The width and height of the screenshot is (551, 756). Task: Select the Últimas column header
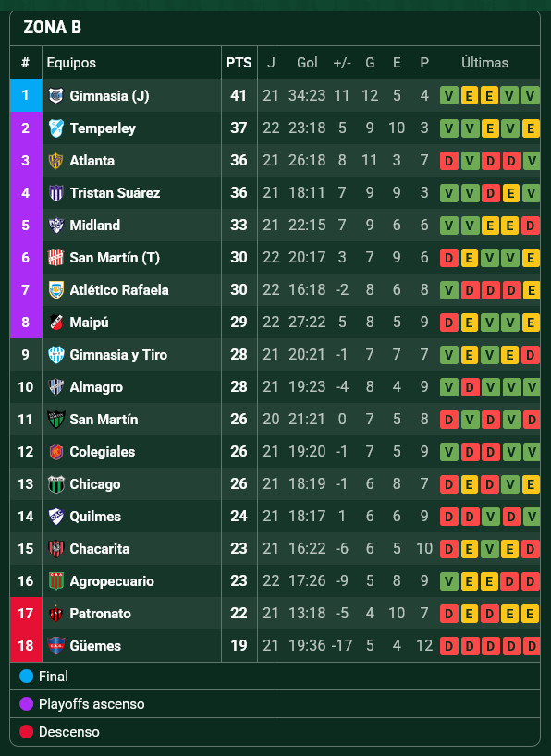pyautogui.click(x=485, y=63)
